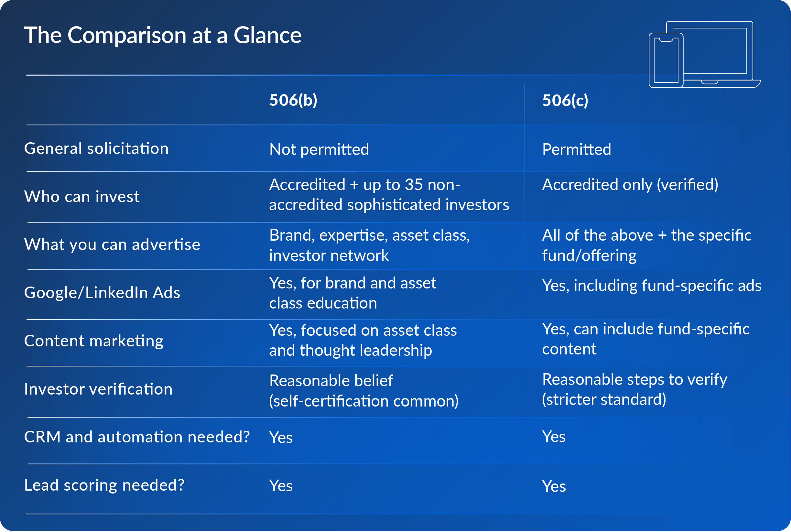Viewport: 791px width, 532px height.
Task: Click the smartphone outline icon
Action: [x=666, y=60]
